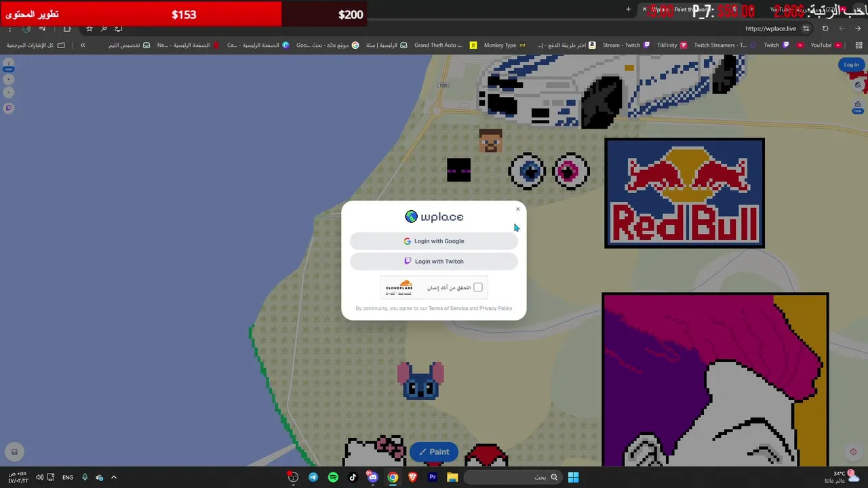Click the blue Paint button
Image resolution: width=868 pixels, height=488 pixels.
tap(434, 451)
